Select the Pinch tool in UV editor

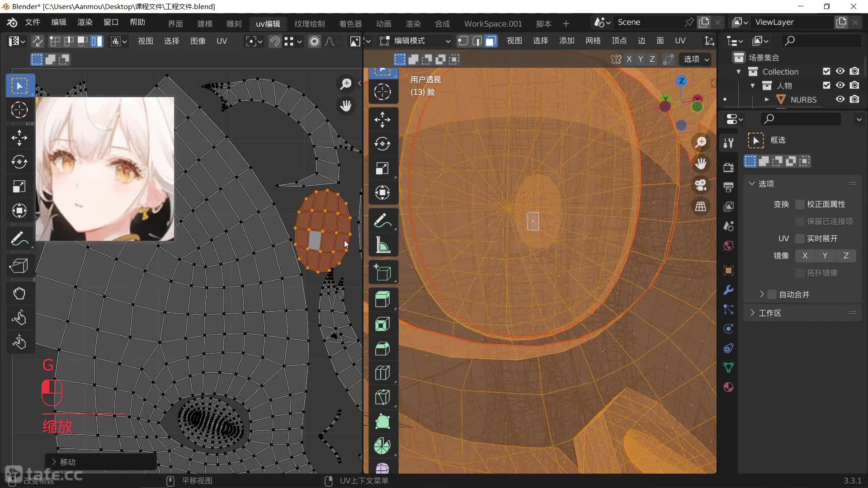click(19, 343)
